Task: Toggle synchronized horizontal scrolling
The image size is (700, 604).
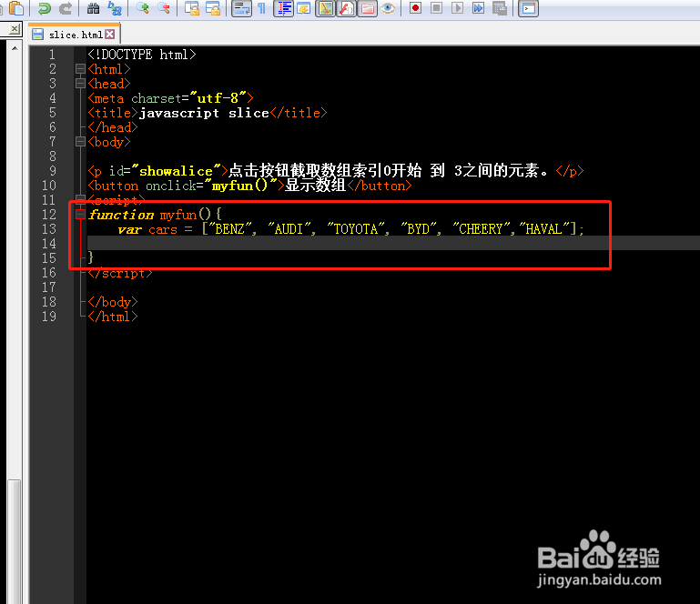Action: click(213, 8)
